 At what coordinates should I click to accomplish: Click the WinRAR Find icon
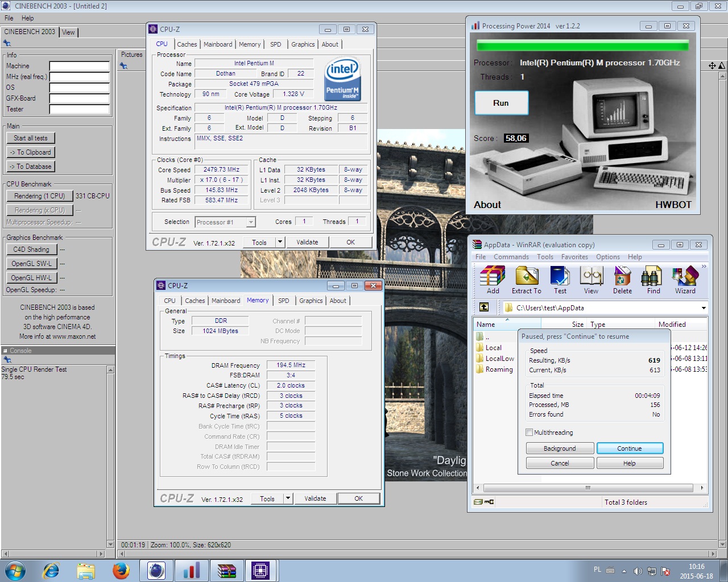653,280
